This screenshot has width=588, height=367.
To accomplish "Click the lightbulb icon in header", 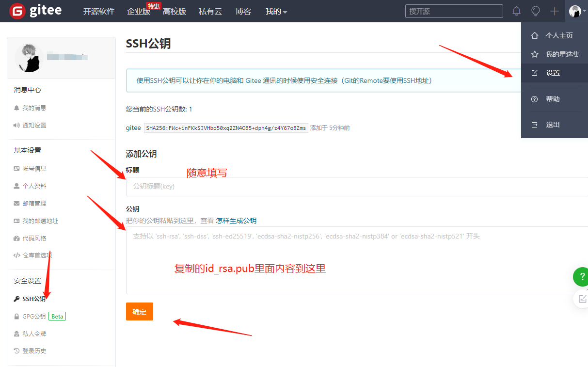I will (536, 11).
